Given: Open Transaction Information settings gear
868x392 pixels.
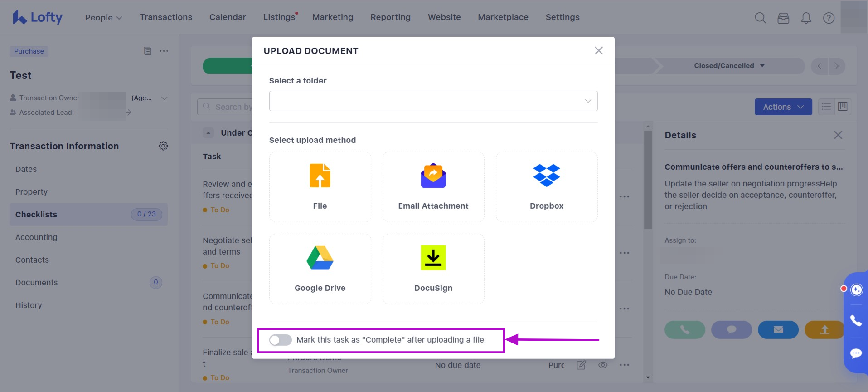Looking at the screenshot, I should (163, 146).
